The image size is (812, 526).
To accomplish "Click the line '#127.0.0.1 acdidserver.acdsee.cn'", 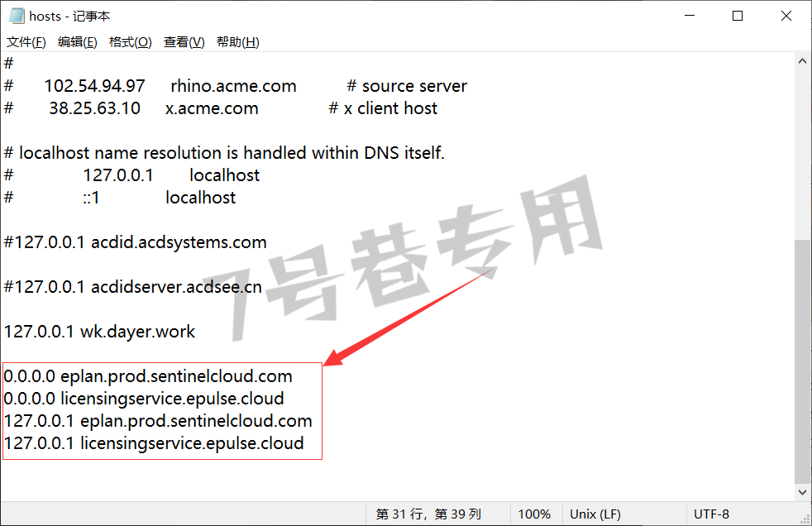I will [133, 287].
